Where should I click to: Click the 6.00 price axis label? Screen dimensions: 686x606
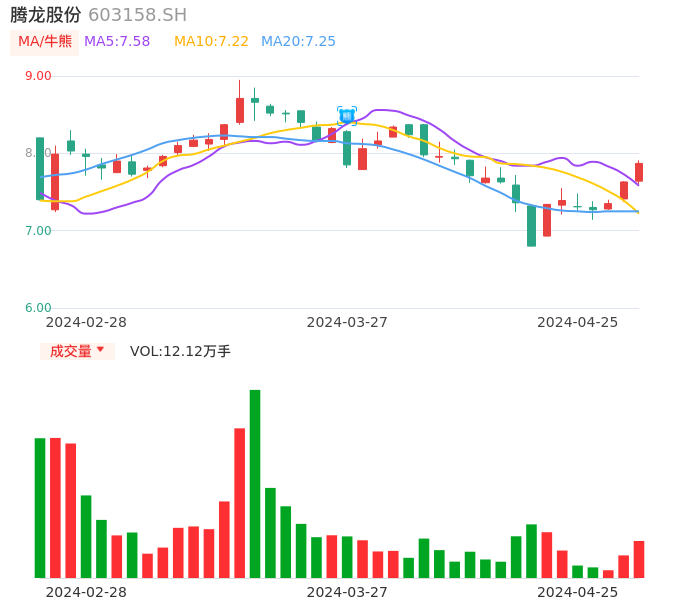(x=38, y=308)
